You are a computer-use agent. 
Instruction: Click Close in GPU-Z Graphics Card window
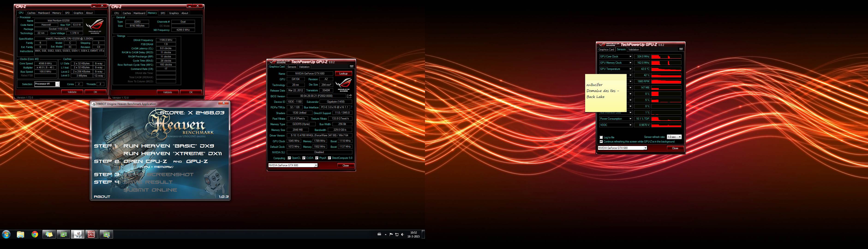[x=346, y=165]
